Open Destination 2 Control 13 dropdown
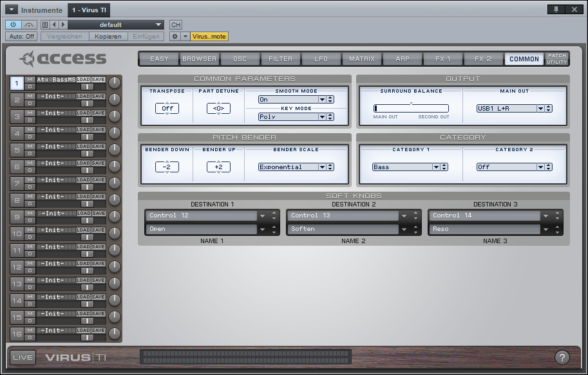Screen dimensions: 588x375 (x=404, y=215)
